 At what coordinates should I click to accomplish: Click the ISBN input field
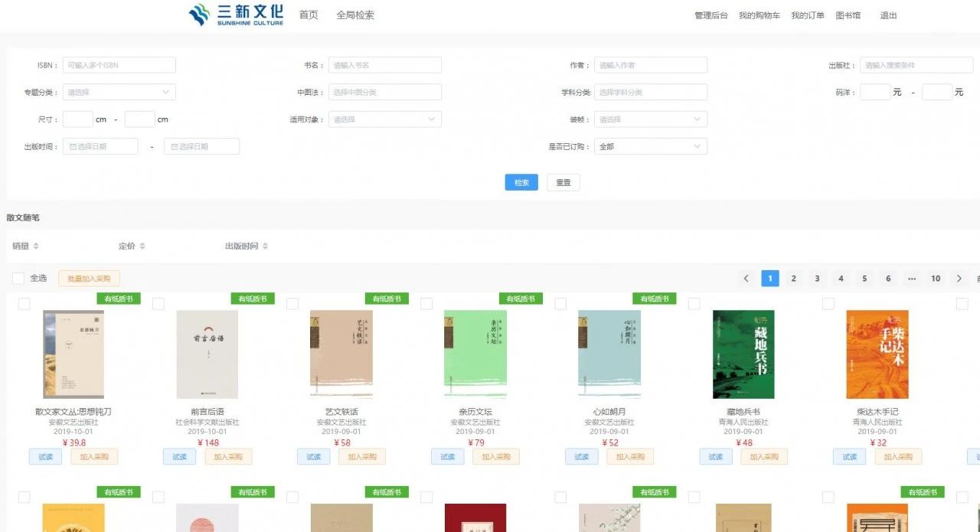click(x=119, y=65)
